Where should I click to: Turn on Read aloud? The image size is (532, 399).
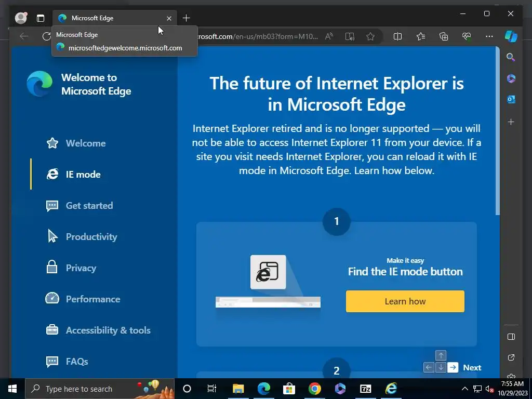tap(329, 36)
